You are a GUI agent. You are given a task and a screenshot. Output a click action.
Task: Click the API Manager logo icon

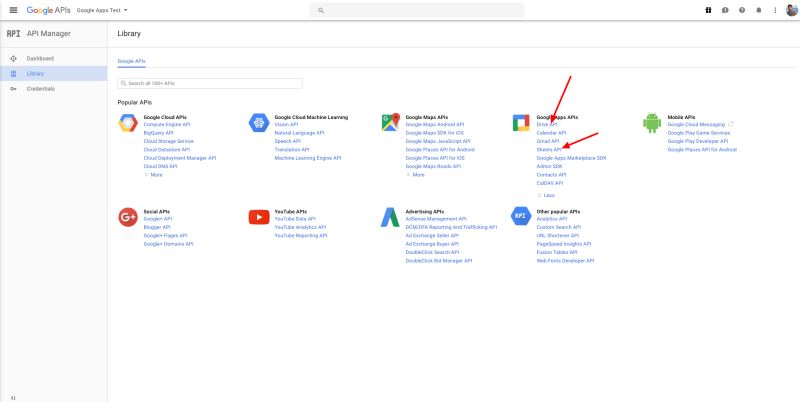(13, 34)
